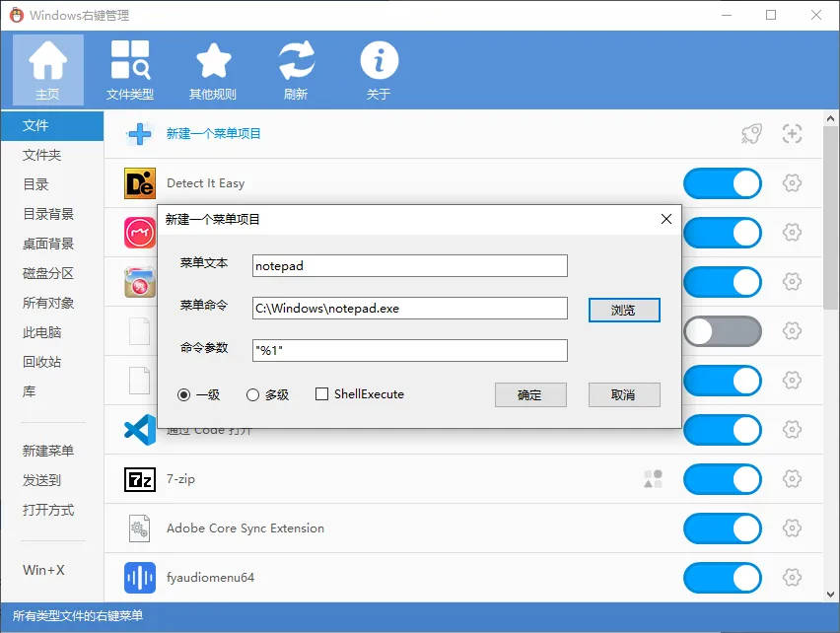
Task: Click the 取消 button in dialog
Action: (623, 394)
